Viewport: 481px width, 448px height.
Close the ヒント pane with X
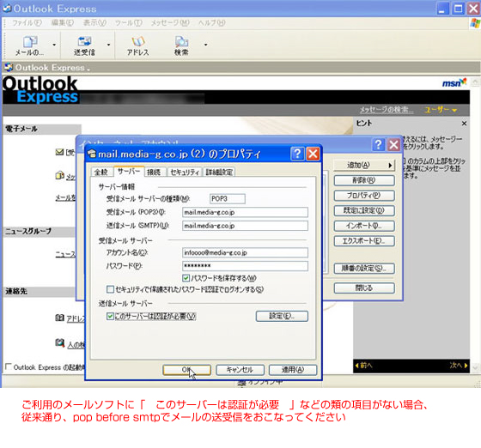pos(464,124)
